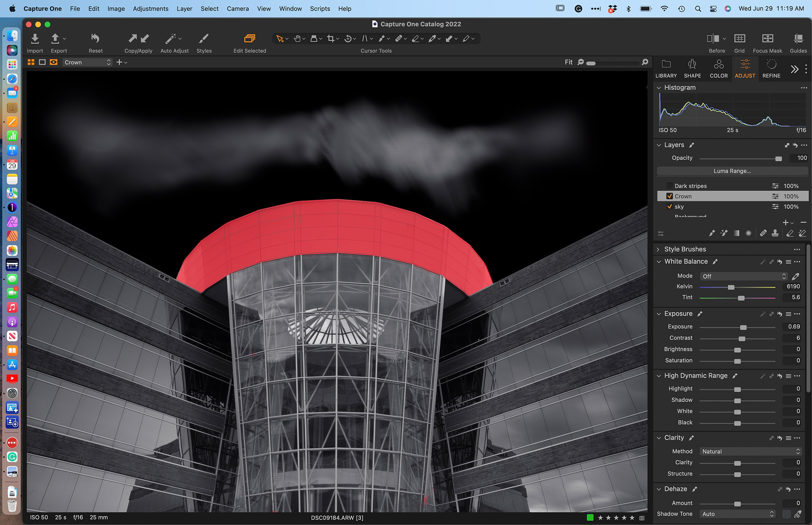Open the add-layer plus dropdown in Layers
The width and height of the screenshot is (812, 525).
788,223
